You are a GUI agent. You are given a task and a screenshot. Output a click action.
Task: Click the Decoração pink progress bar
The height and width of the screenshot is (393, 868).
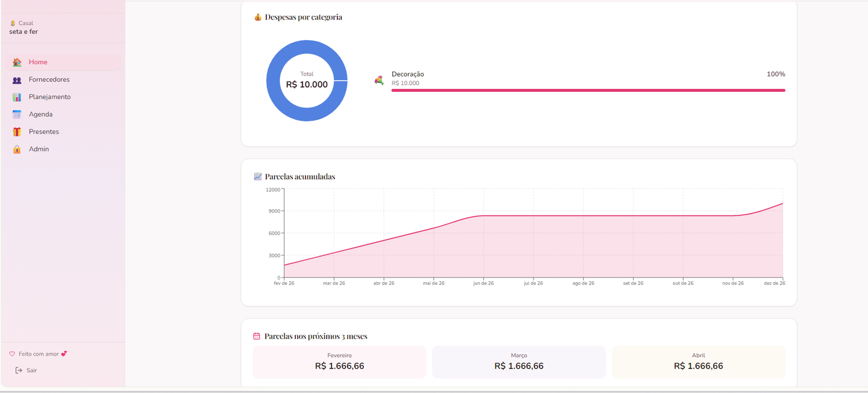(x=589, y=90)
